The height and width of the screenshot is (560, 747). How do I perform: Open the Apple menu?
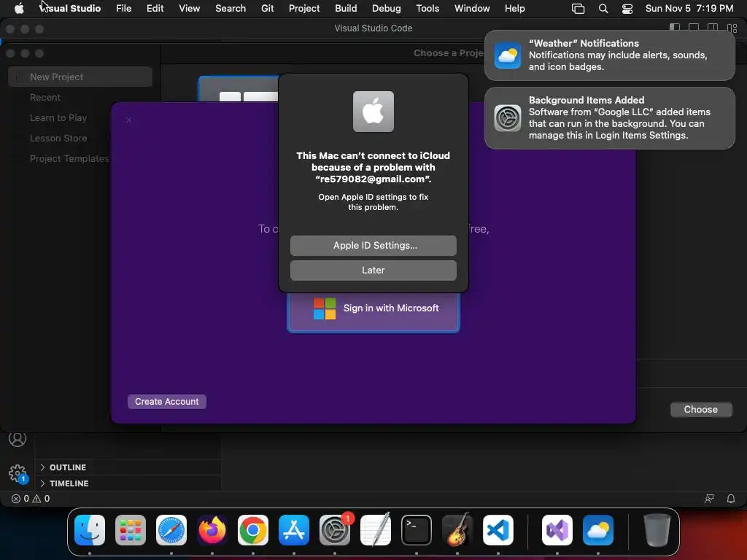19,9
